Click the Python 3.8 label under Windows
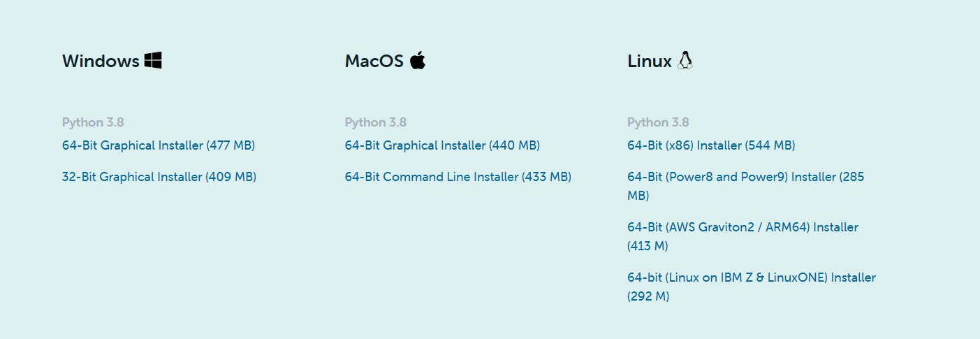Image resolution: width=980 pixels, height=339 pixels. coord(93,122)
